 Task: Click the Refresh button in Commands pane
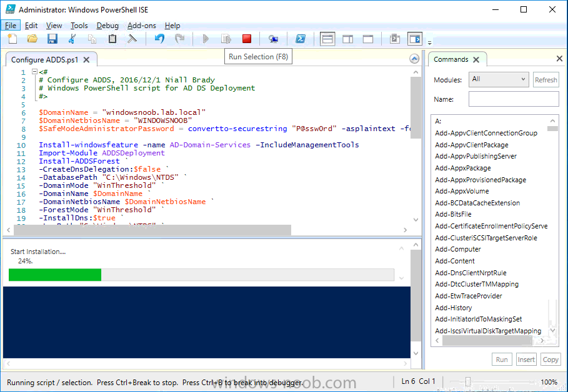pyautogui.click(x=546, y=80)
